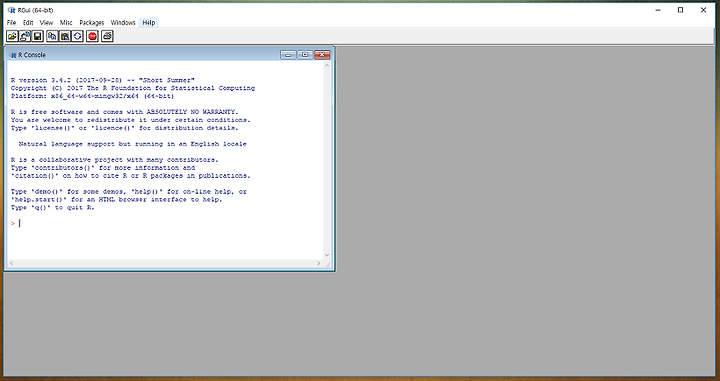The height and width of the screenshot is (381, 720).
Task: Click the Copy toolbar icon
Action: pos(52,36)
